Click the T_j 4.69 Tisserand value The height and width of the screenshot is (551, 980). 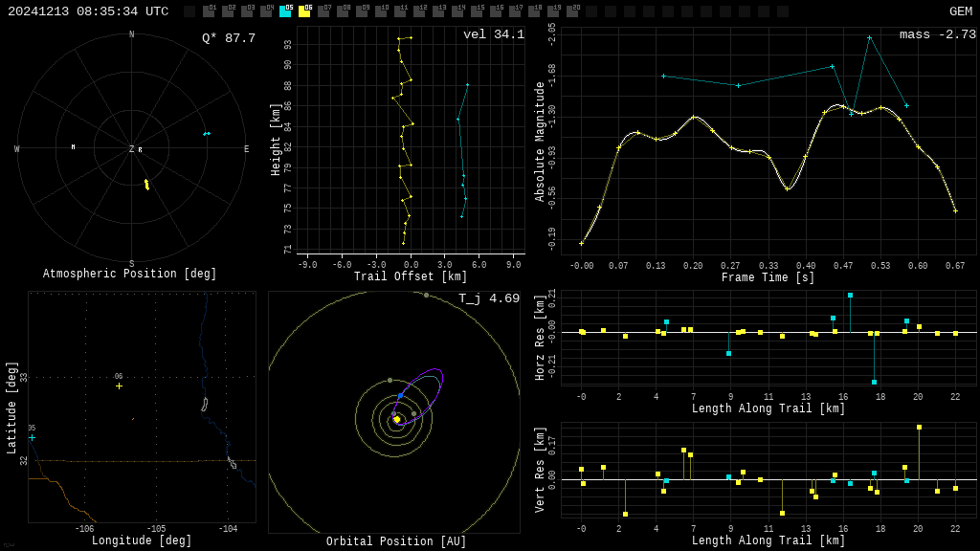(488, 298)
